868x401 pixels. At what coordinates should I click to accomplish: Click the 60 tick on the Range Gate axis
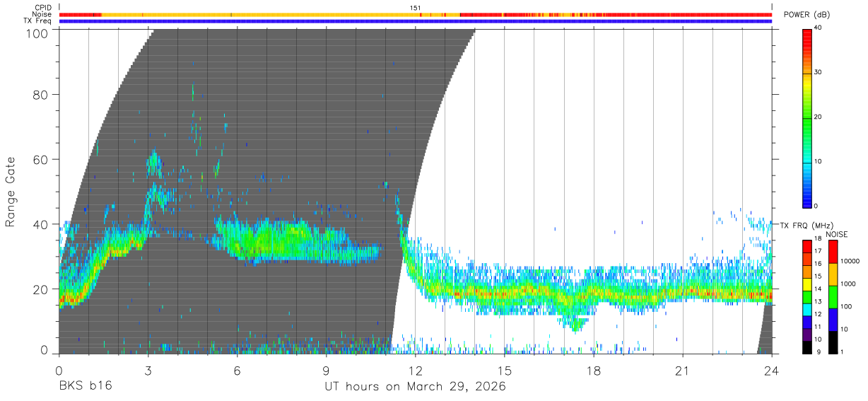pos(40,159)
